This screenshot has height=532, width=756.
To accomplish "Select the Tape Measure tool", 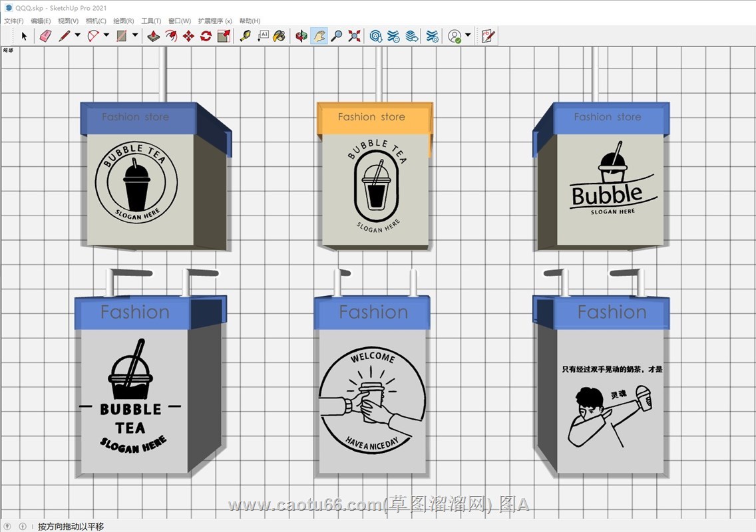I will 246,36.
